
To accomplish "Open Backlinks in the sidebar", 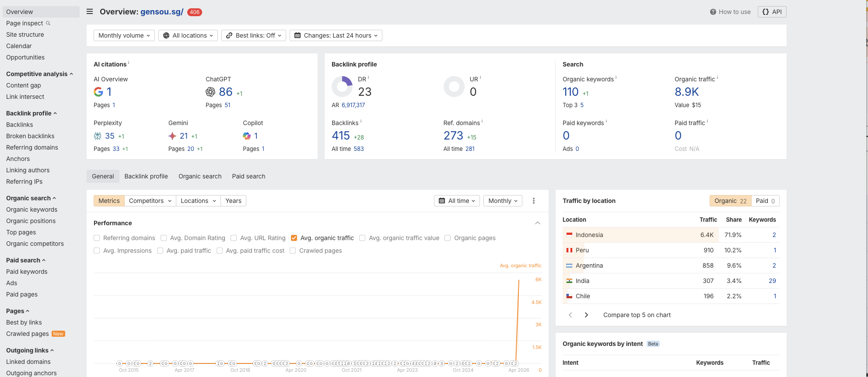I will [x=20, y=125].
